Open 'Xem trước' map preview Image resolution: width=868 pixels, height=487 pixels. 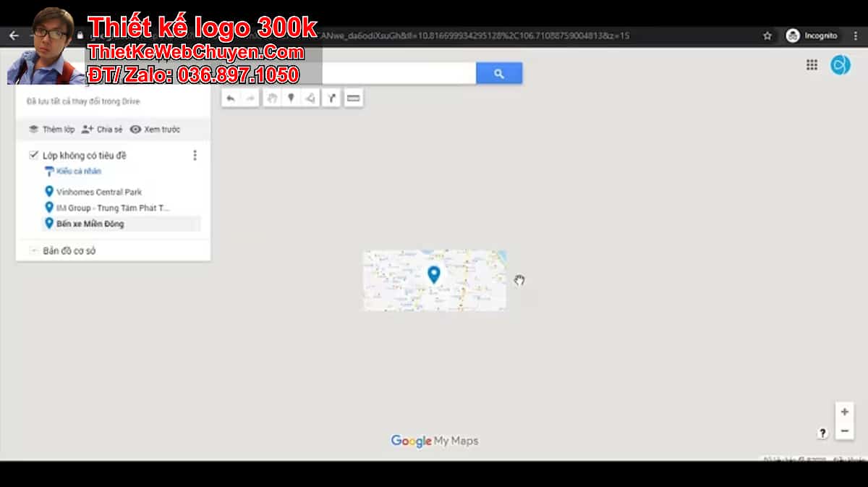point(155,130)
